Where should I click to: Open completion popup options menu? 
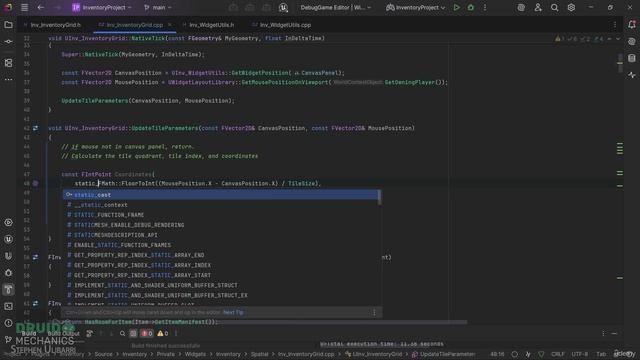pyautogui.click(x=374, y=312)
